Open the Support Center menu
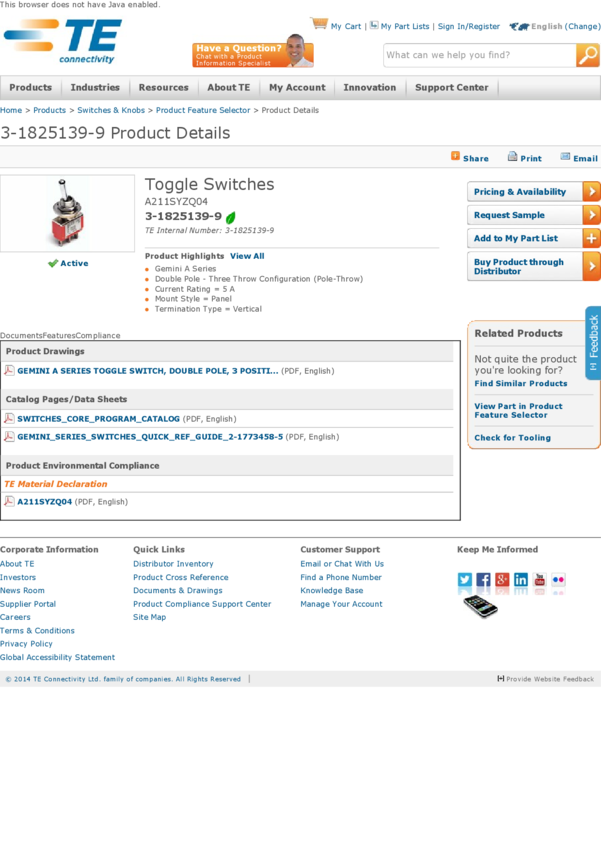 451,88
